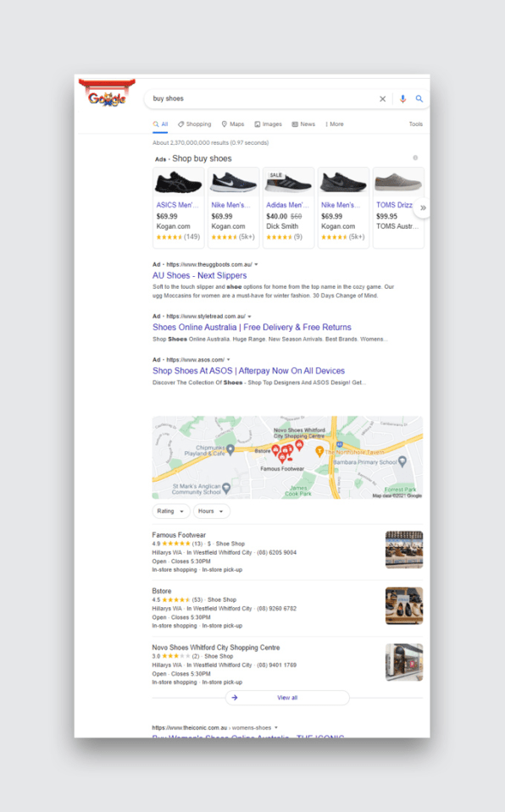Click Dick Smith seller text

point(282,226)
